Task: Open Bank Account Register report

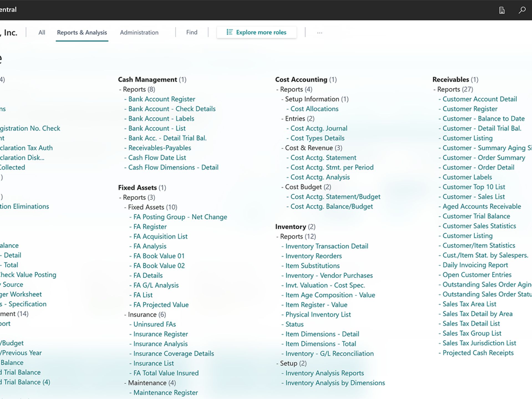Action: pos(161,99)
